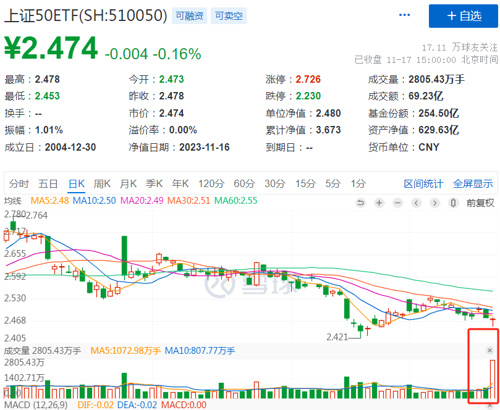The width and height of the screenshot is (500, 410).
Task: Add stock with the 自选 button
Action: point(463,16)
